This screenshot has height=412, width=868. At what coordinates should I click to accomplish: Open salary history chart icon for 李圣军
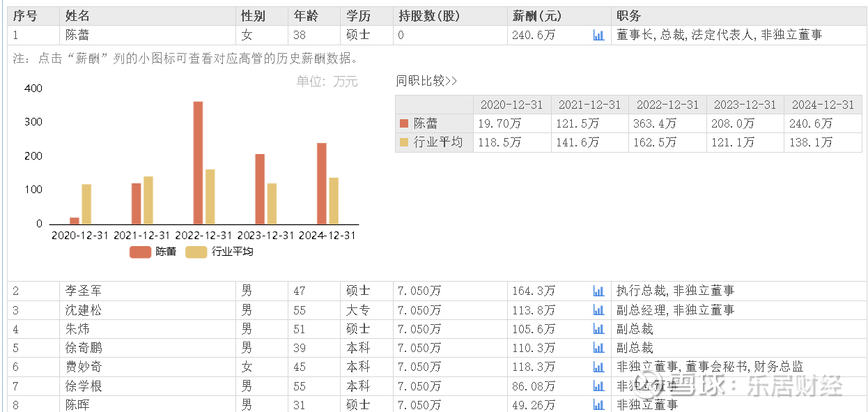click(598, 291)
